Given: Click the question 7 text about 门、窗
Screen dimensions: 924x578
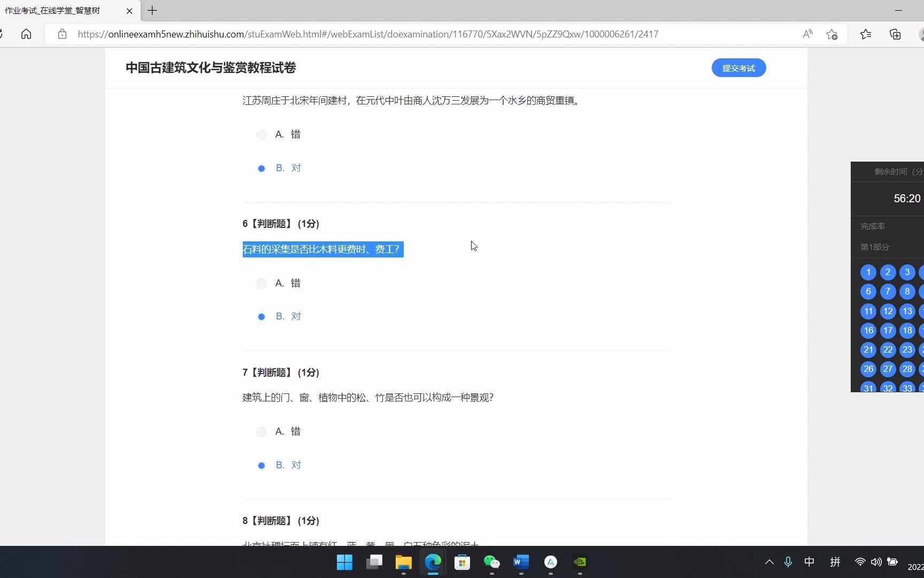Looking at the screenshot, I should (368, 398).
